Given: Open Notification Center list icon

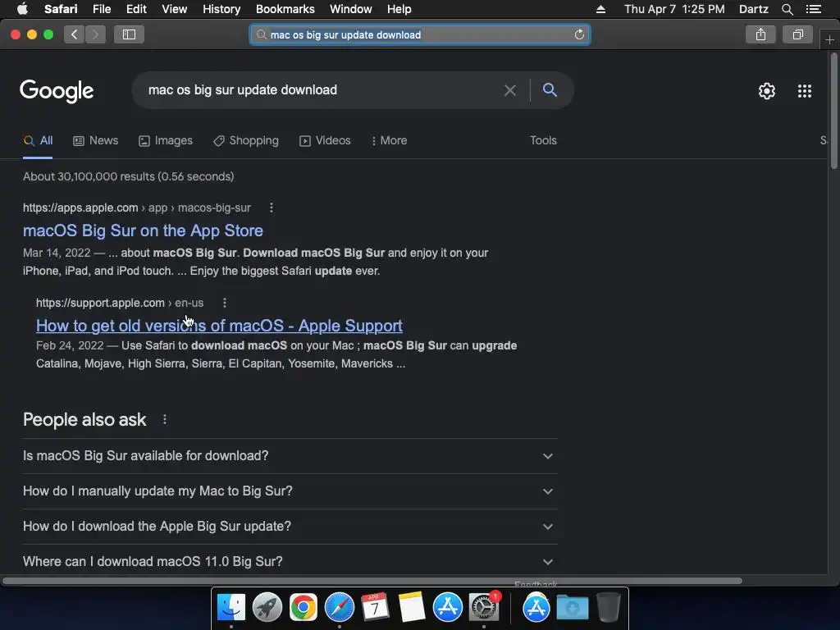Looking at the screenshot, I should (814, 9).
